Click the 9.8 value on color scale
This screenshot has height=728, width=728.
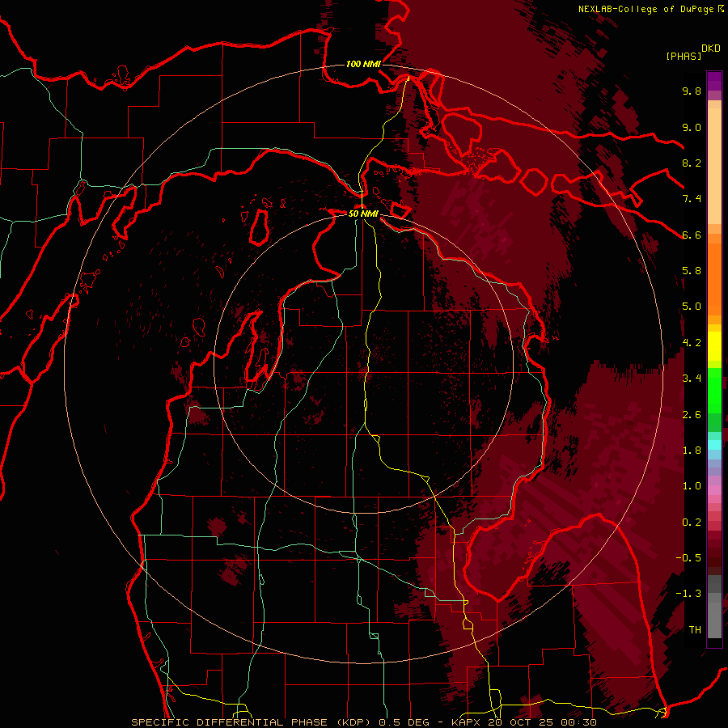[692, 91]
